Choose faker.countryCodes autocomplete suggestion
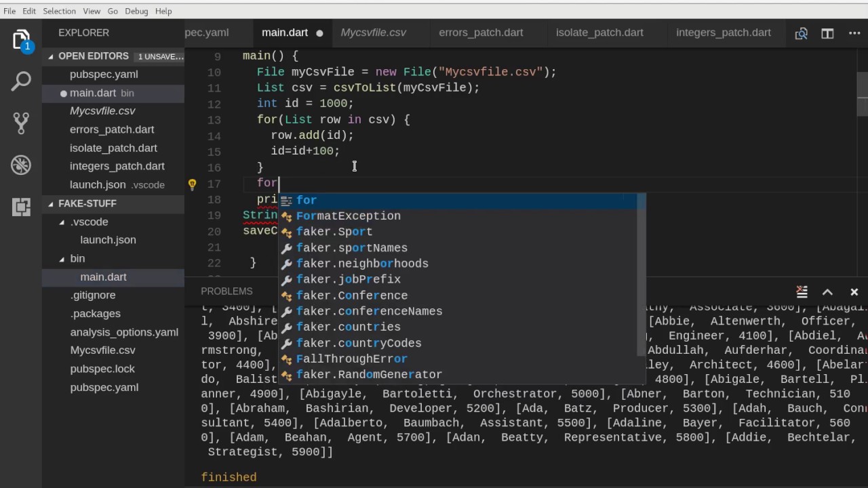The width and height of the screenshot is (868, 488). 458,343
